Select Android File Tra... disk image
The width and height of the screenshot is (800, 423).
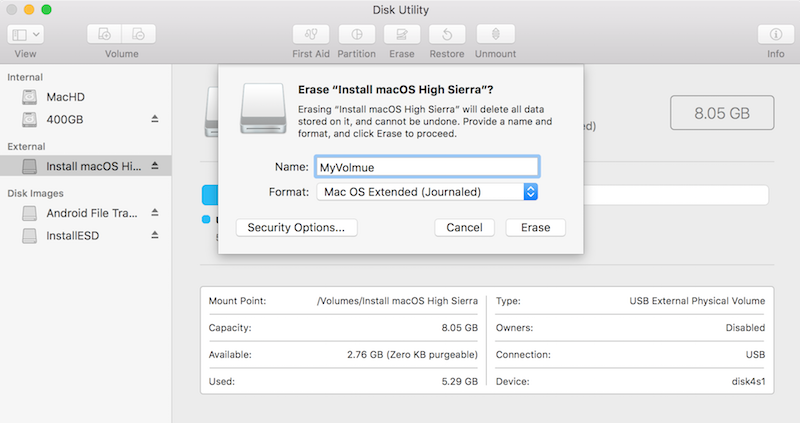pyautogui.click(x=86, y=213)
